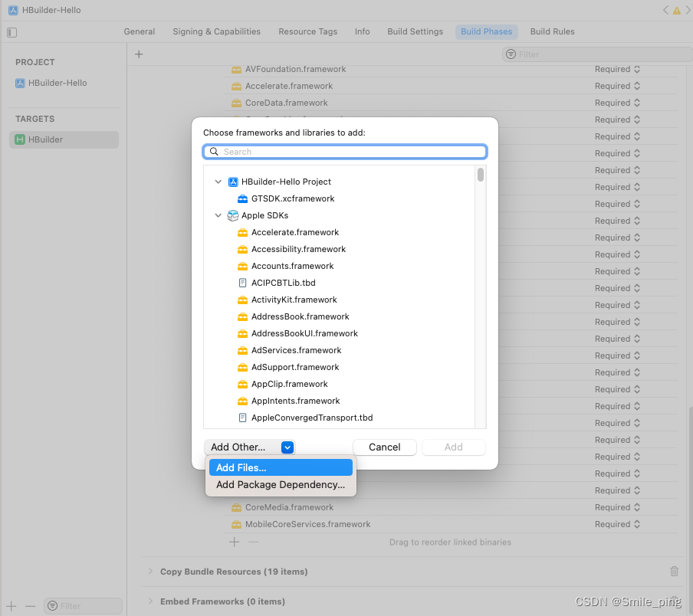The height and width of the screenshot is (616, 693).
Task: Click the HBuilder-Hello project icon in sidebar
Action: tap(20, 83)
